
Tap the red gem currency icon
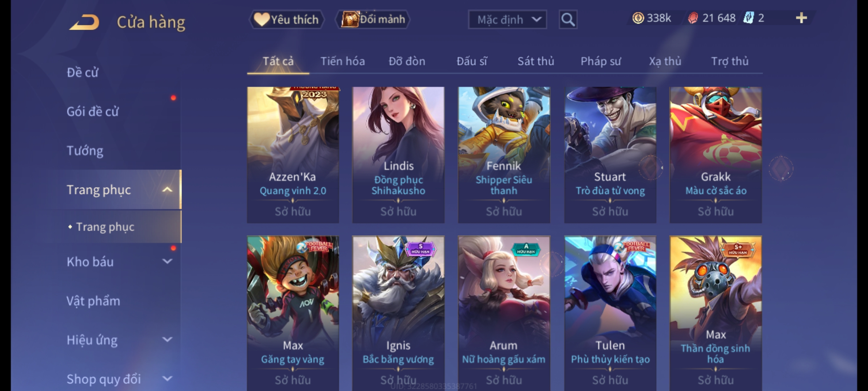[x=693, y=18]
